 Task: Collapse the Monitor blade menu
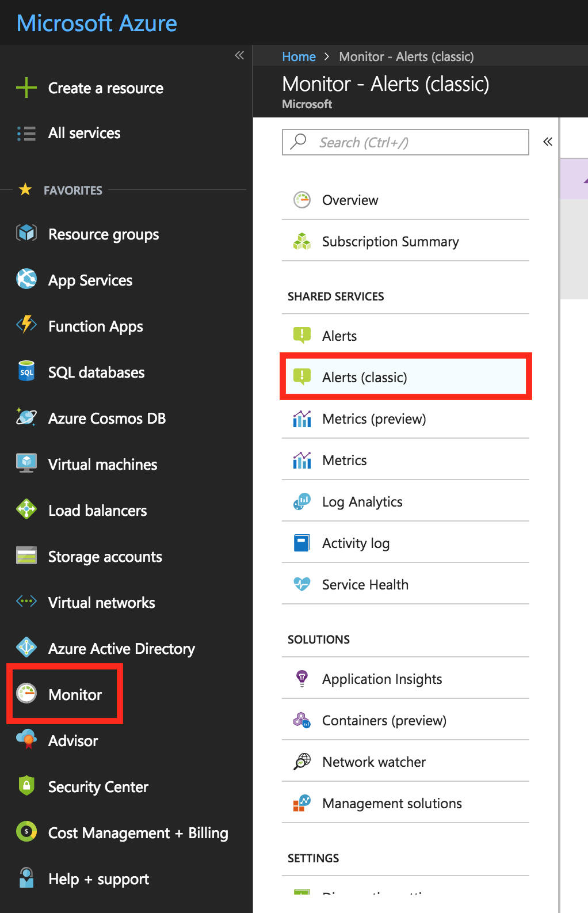coord(548,142)
